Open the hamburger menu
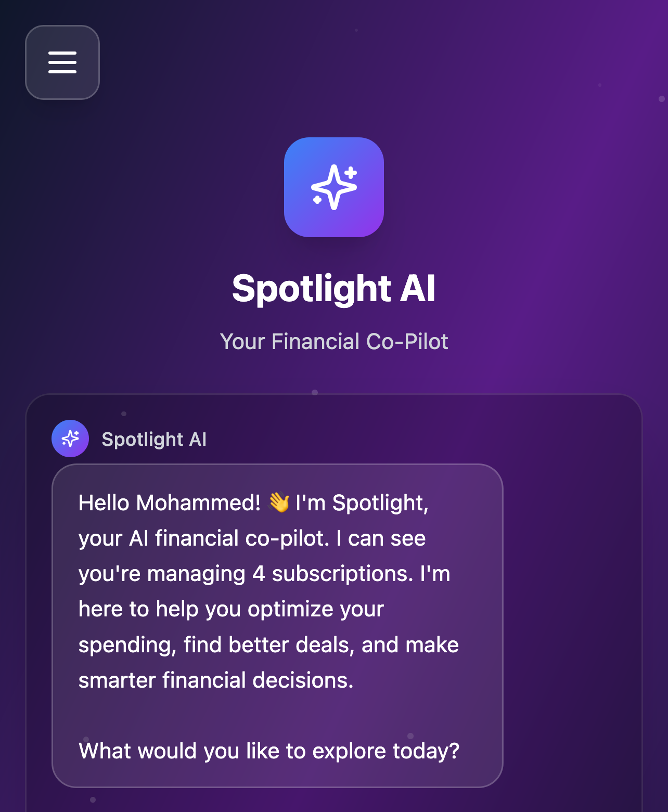Viewport: 668px width, 812px height. coord(62,62)
